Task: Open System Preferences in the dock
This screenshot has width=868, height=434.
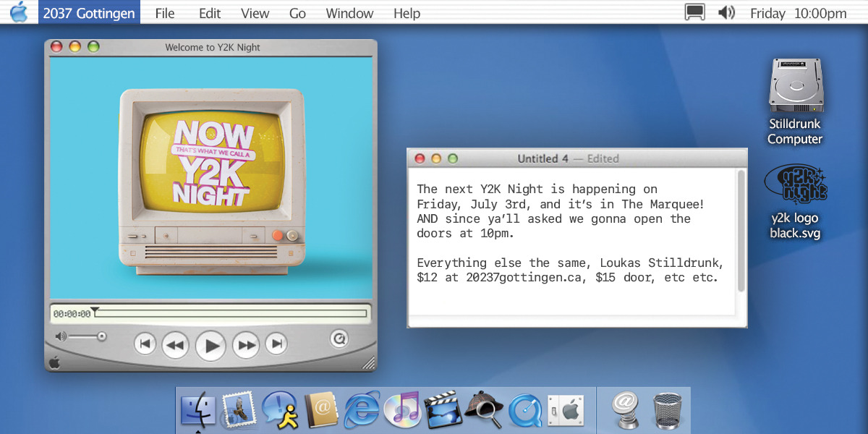Action: coord(565,411)
